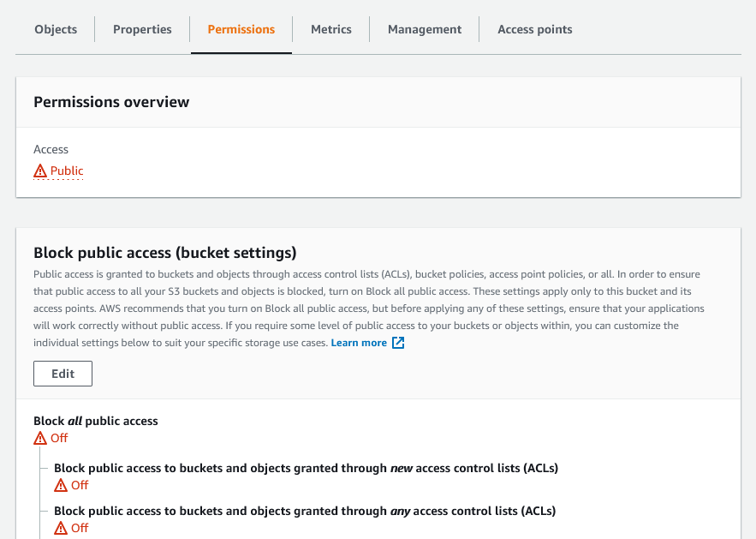Go to the Metrics tab

click(331, 29)
